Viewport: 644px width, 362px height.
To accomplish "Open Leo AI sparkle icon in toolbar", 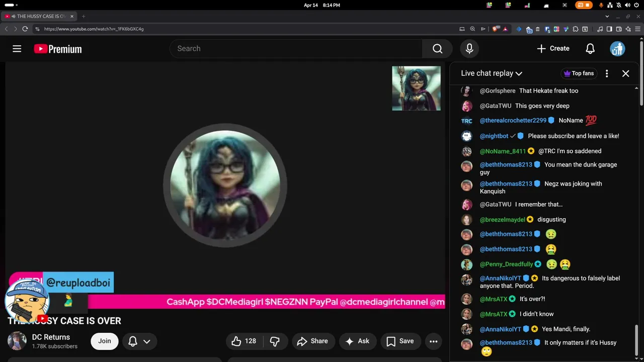I will click(x=628, y=29).
